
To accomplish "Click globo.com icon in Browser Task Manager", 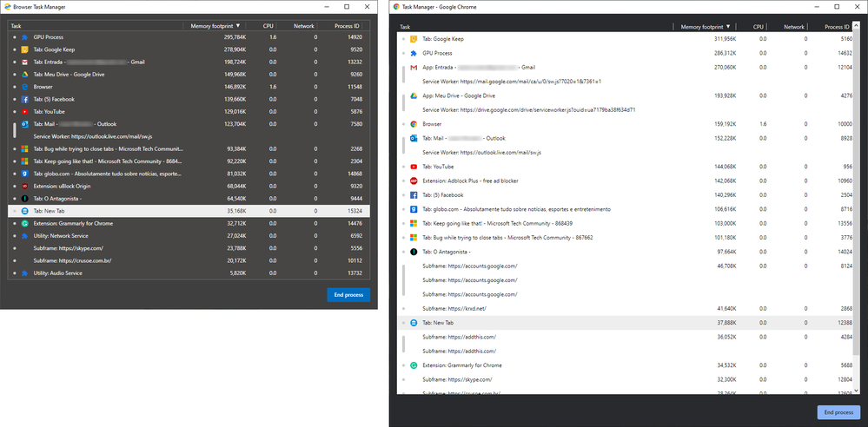I will point(24,174).
